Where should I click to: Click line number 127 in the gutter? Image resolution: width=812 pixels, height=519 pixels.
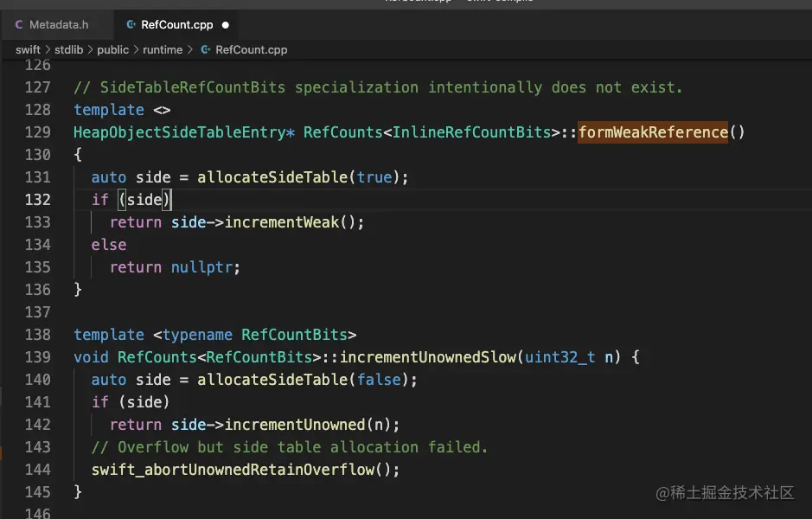tap(38, 87)
